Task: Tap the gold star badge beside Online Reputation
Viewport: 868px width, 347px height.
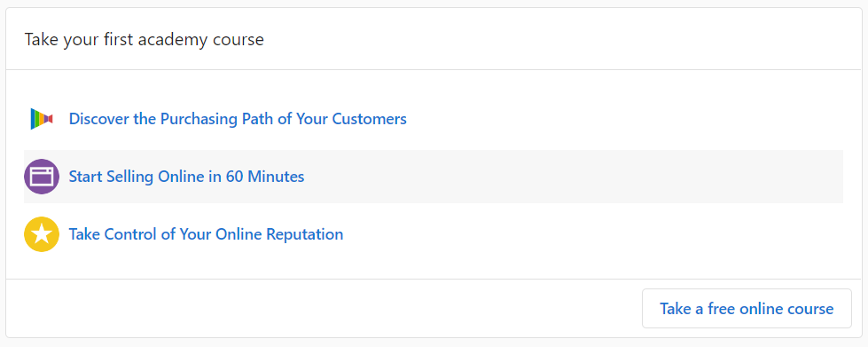Action: pos(42,234)
